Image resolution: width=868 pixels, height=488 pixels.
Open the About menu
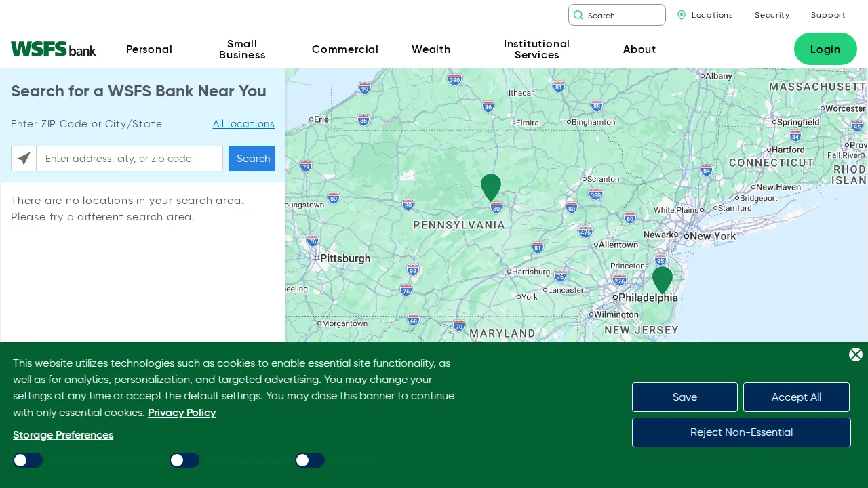[x=639, y=49]
